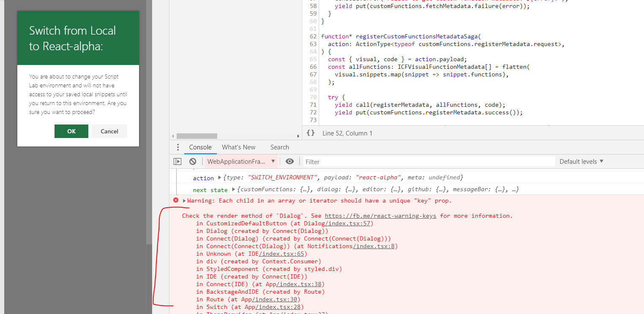
Task: Click the red error icon beside the warning
Action: pos(176,200)
